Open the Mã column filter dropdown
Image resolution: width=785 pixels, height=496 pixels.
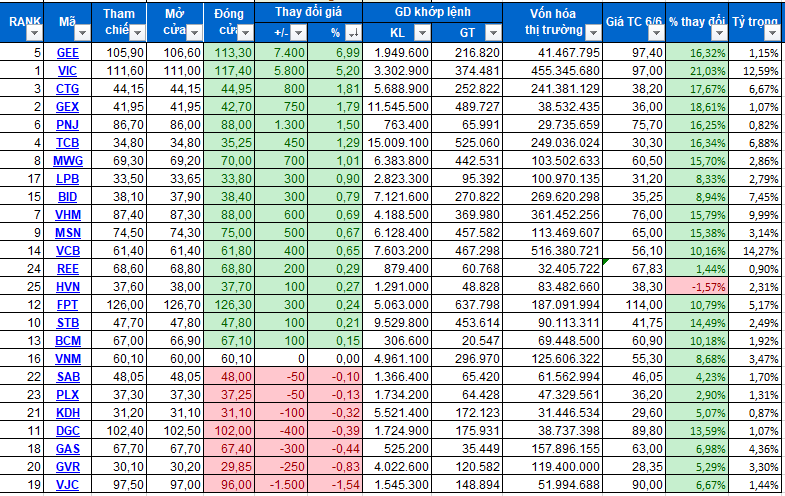coord(82,34)
